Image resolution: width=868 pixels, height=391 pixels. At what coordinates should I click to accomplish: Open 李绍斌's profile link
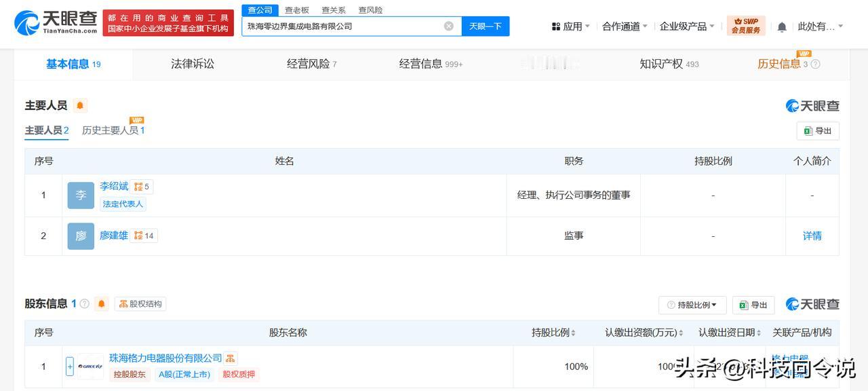click(x=114, y=186)
